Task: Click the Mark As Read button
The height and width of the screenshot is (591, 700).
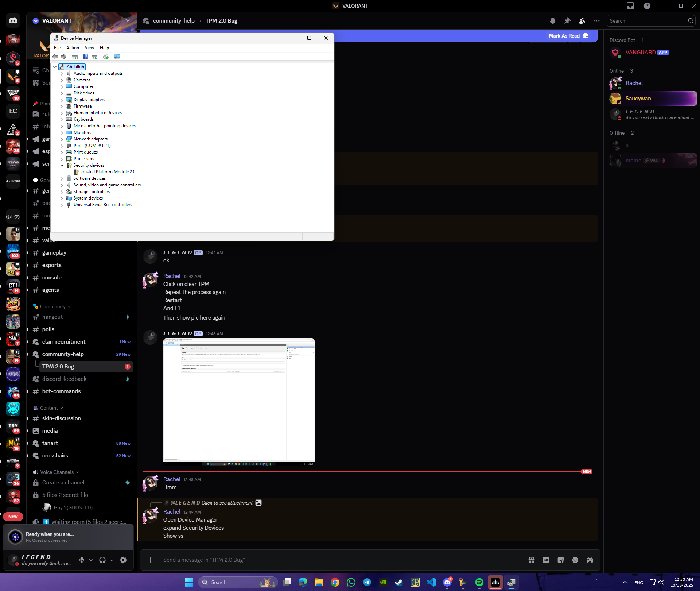Action: [x=568, y=36]
